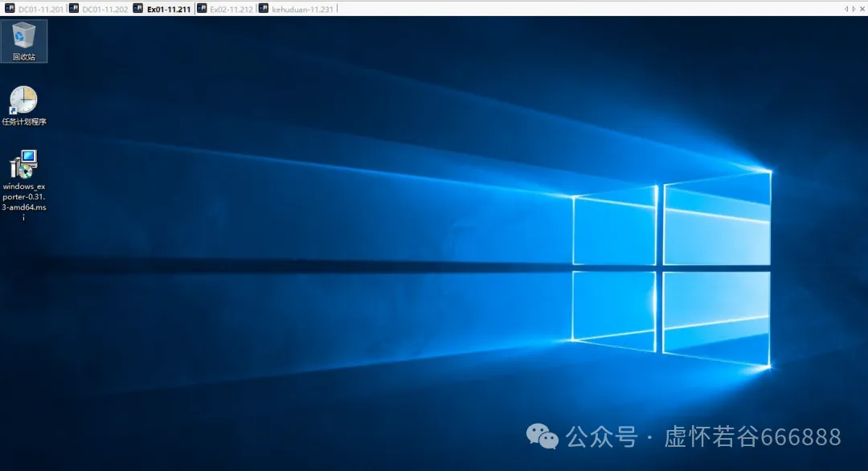Select the Recycle Bin (回收站) desktop icon

coord(24,41)
